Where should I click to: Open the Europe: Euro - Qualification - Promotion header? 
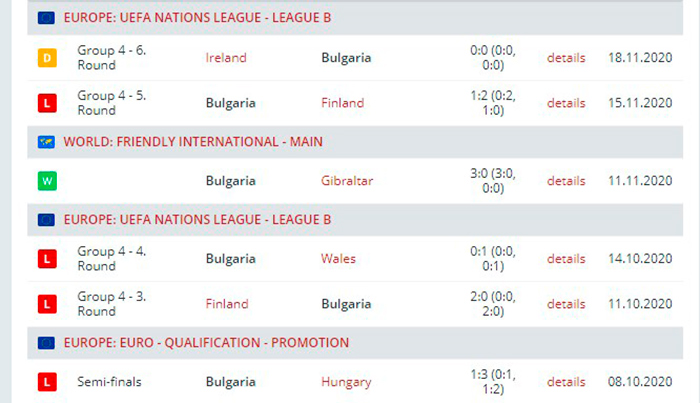[x=206, y=342]
